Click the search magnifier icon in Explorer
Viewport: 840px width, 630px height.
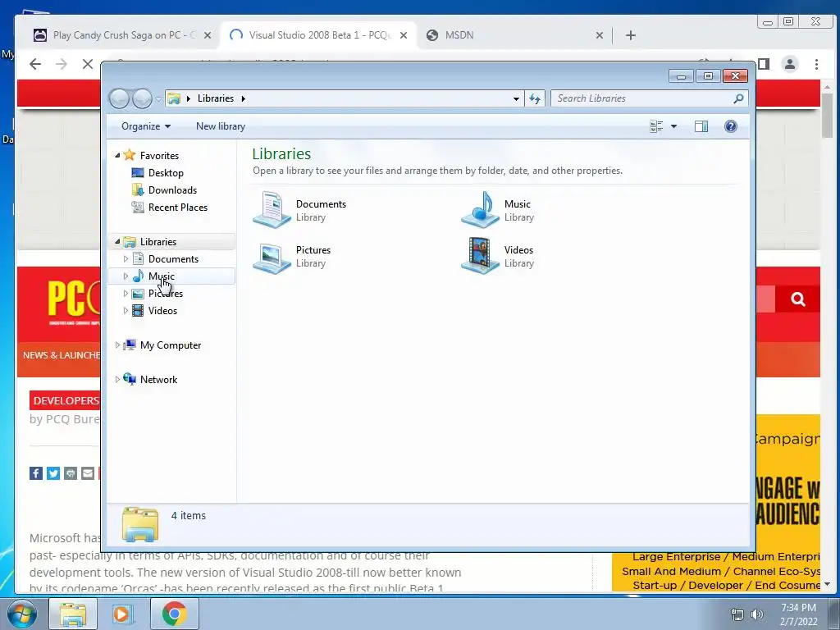[738, 98]
